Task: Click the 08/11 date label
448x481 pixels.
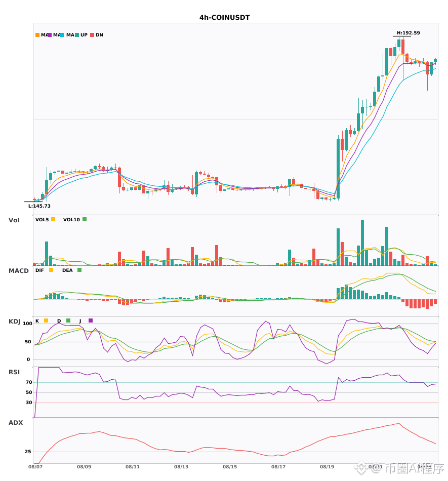Action: (x=133, y=467)
